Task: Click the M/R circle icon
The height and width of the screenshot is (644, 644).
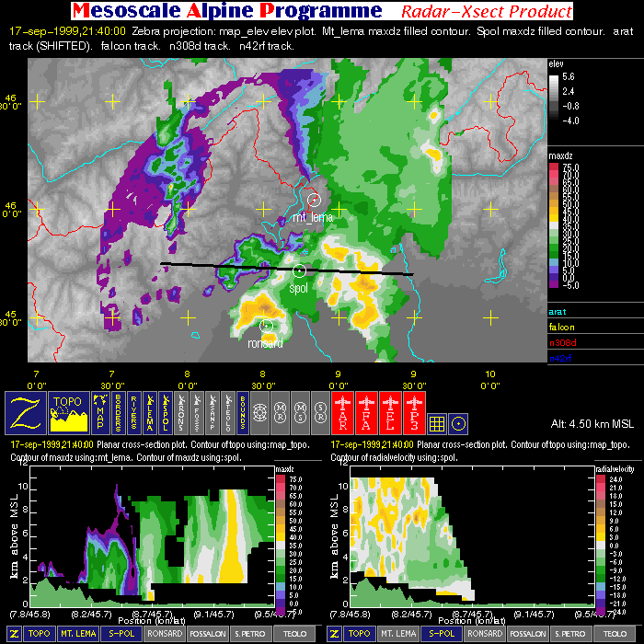Action: pos(280,413)
